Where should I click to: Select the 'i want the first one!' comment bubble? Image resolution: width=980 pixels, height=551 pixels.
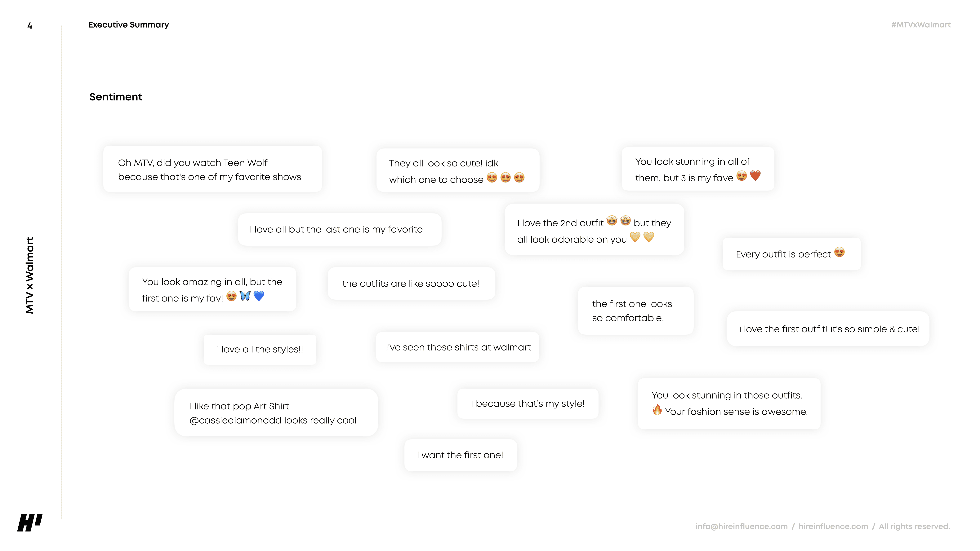[460, 455]
